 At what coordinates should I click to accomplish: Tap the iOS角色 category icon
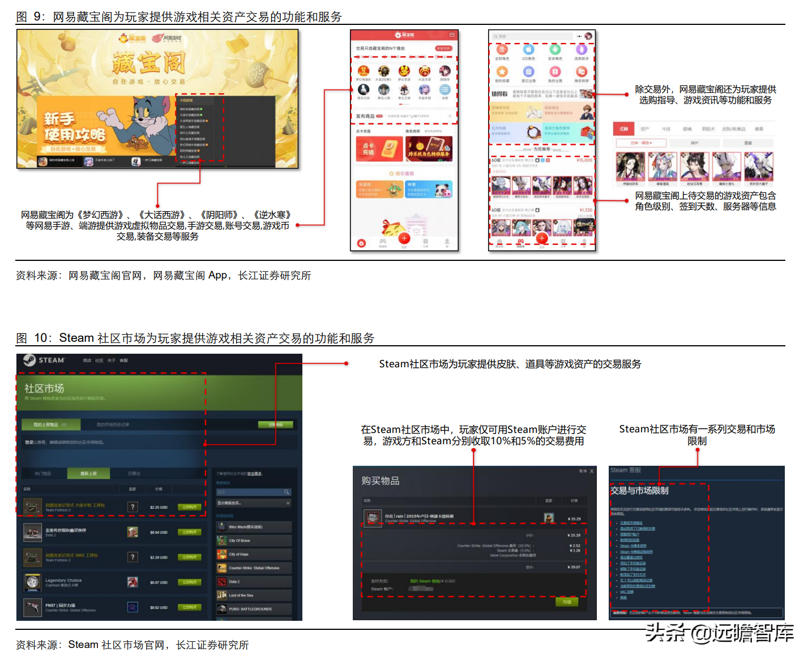tap(528, 50)
